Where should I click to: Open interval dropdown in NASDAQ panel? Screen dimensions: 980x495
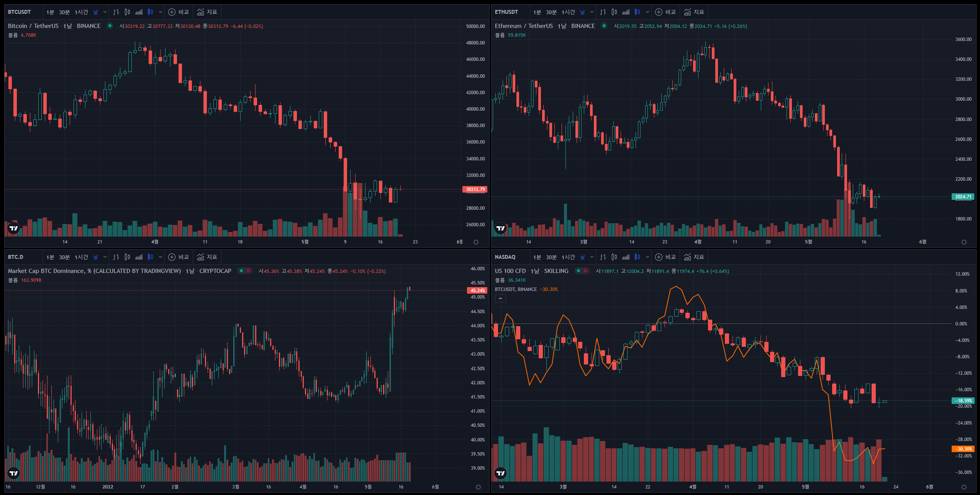tap(592, 257)
